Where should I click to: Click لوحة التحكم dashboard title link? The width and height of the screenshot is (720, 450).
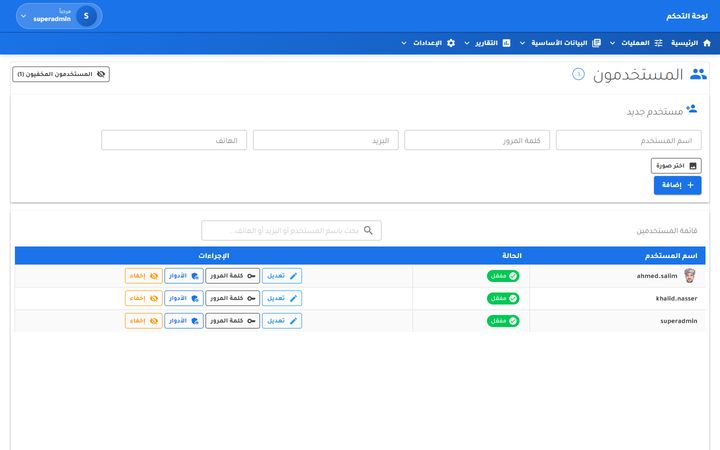[x=687, y=16]
